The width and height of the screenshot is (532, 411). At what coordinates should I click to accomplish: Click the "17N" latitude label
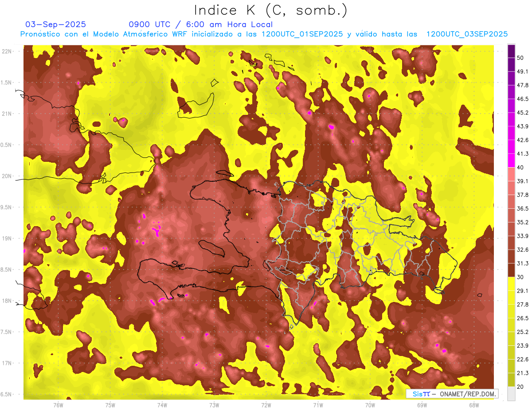pyautogui.click(x=6, y=363)
